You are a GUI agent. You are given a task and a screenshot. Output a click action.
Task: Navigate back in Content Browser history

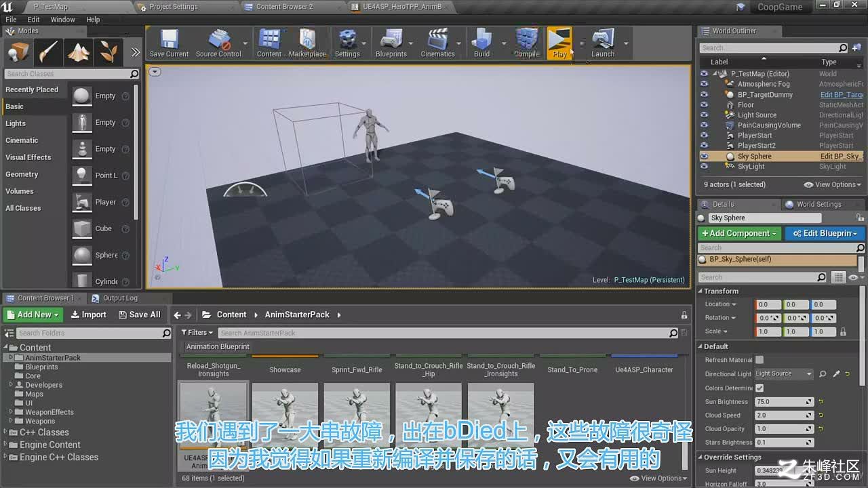(x=177, y=314)
